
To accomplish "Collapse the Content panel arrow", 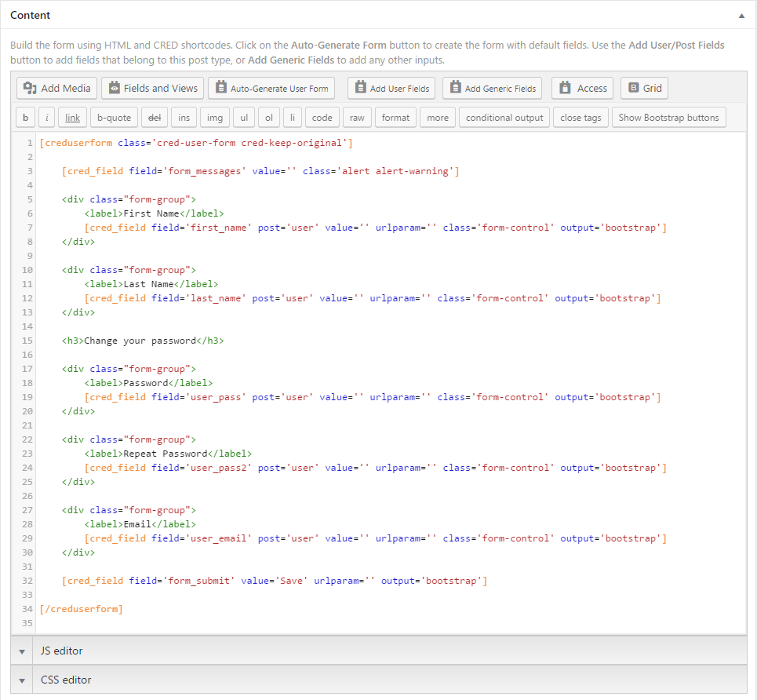I will coord(741,16).
